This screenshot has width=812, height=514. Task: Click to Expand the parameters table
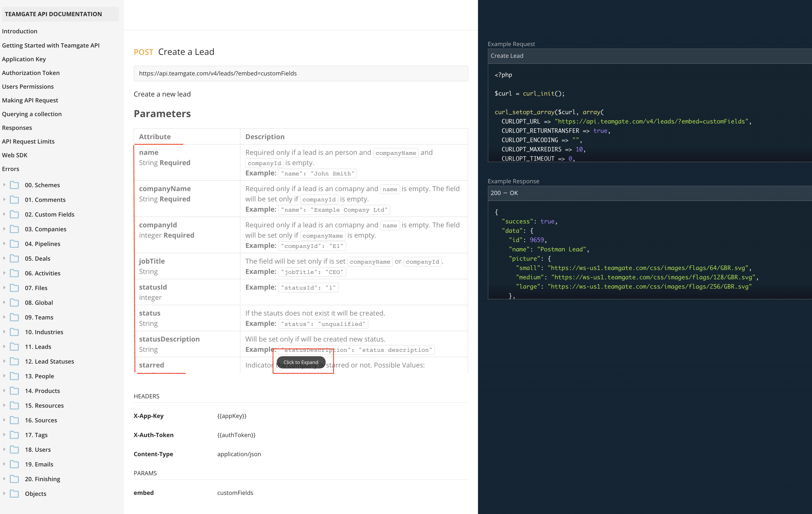pyautogui.click(x=301, y=362)
